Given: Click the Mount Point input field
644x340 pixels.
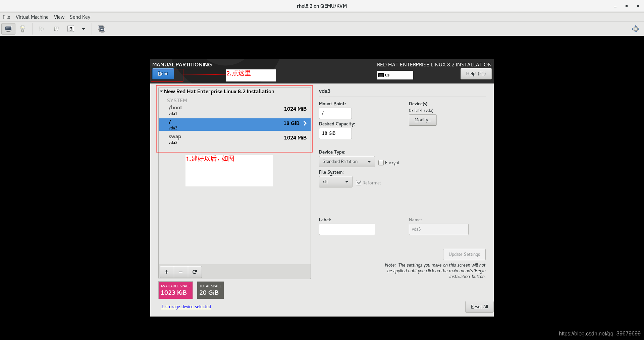Looking at the screenshot, I should coord(335,113).
